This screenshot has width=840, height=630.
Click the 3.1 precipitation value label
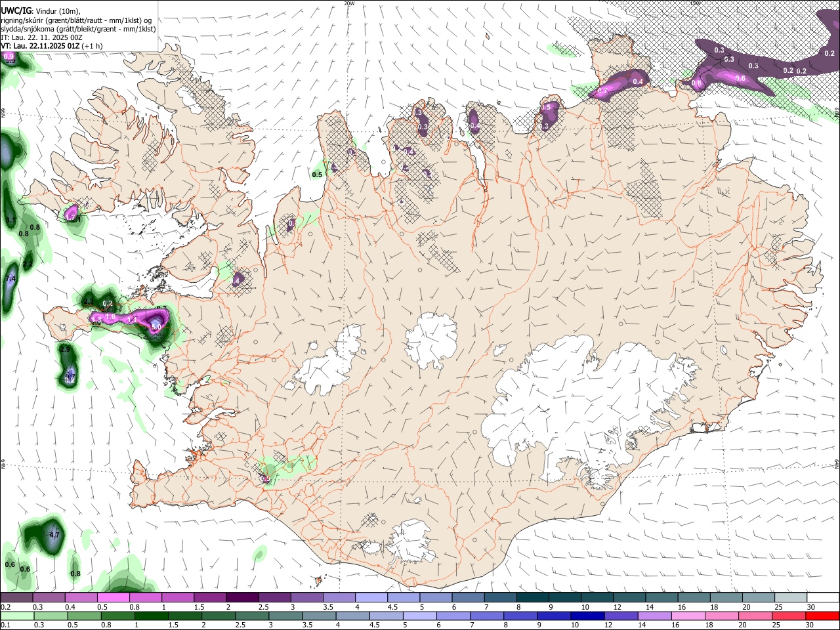click(10, 220)
